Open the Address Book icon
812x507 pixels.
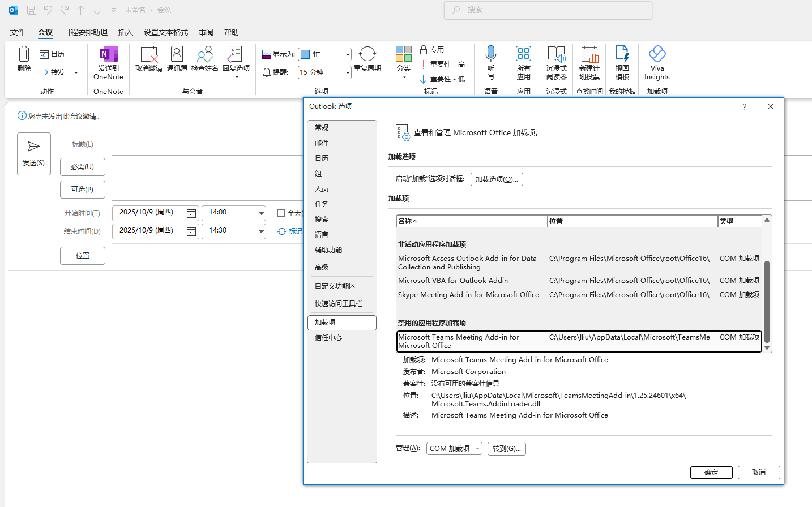pos(177,55)
